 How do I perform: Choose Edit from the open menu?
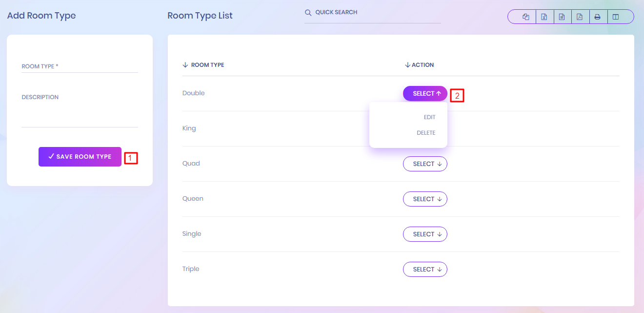click(x=429, y=117)
